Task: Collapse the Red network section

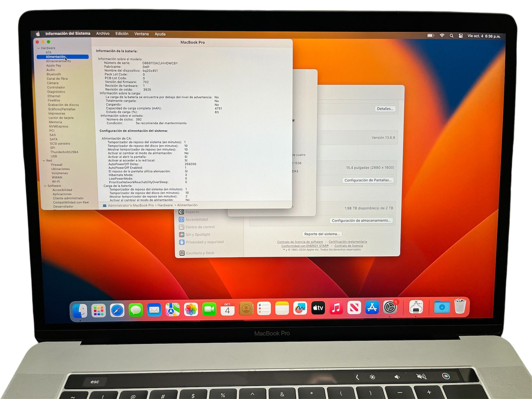Action: point(44,161)
